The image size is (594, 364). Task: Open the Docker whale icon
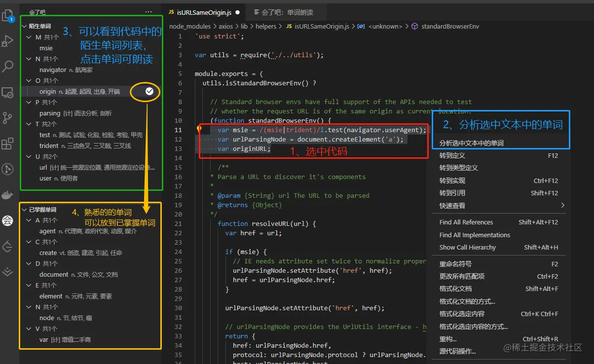8,195
